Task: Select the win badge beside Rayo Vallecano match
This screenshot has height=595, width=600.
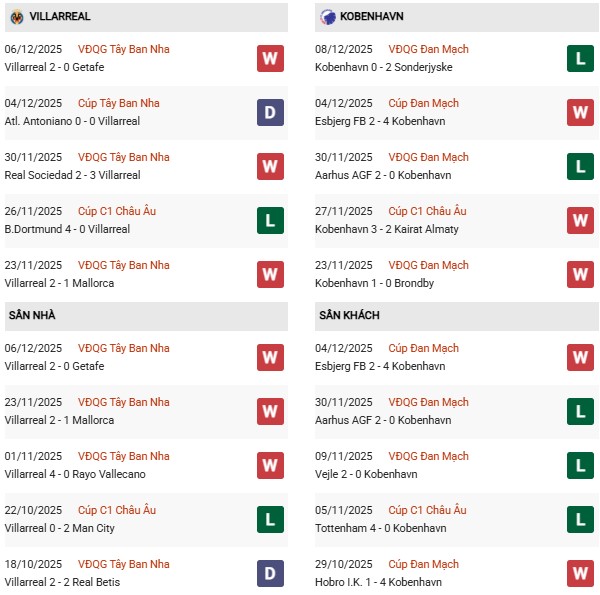Action: point(270,465)
